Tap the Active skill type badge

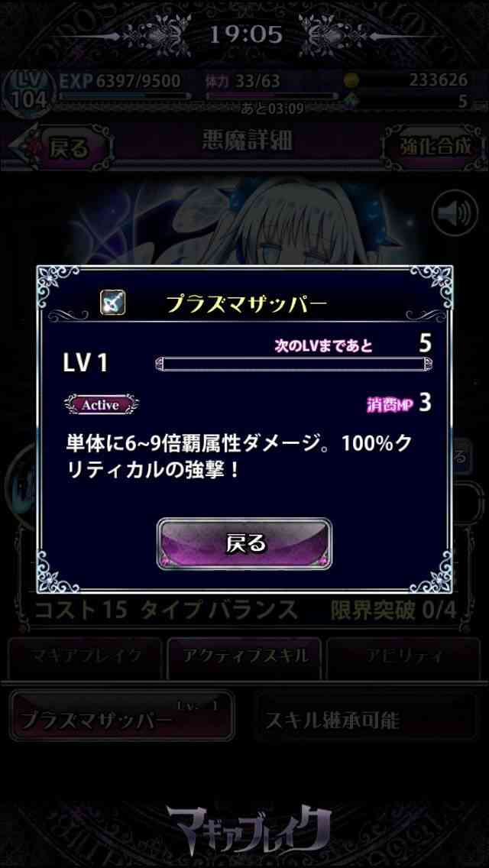click(x=101, y=405)
